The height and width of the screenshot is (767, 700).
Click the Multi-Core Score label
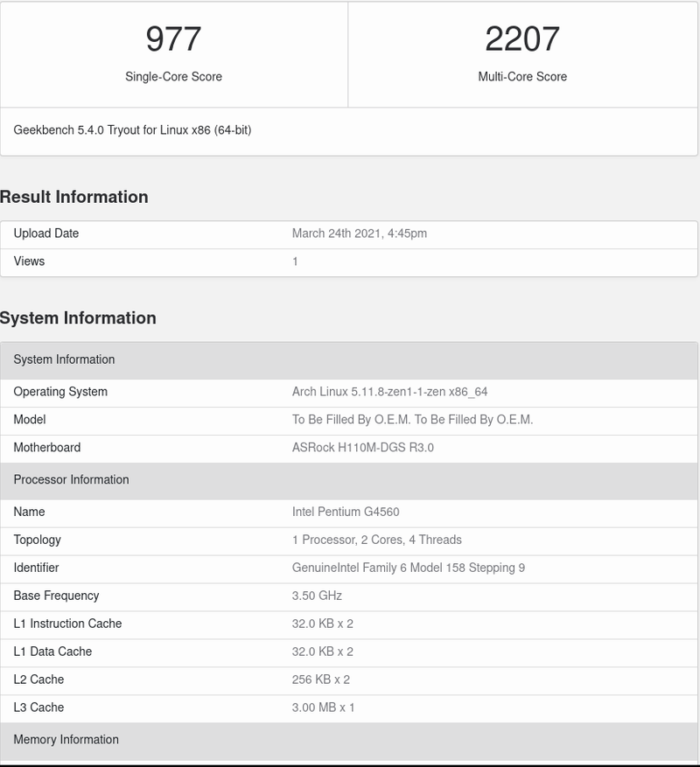point(522,77)
